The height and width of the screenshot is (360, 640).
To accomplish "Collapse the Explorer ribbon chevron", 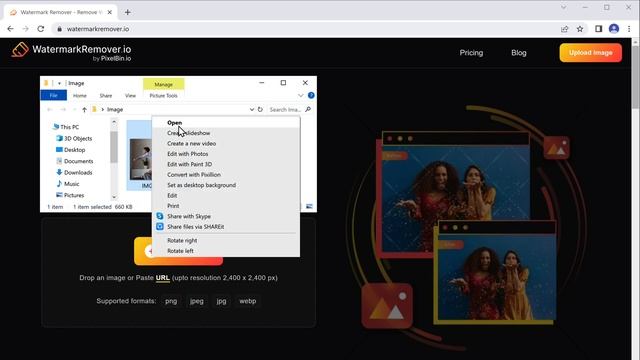I will pos(300,96).
